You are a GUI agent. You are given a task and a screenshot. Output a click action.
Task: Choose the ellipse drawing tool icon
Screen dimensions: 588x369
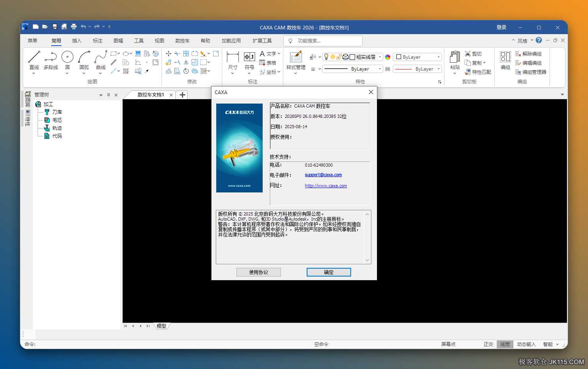126,54
